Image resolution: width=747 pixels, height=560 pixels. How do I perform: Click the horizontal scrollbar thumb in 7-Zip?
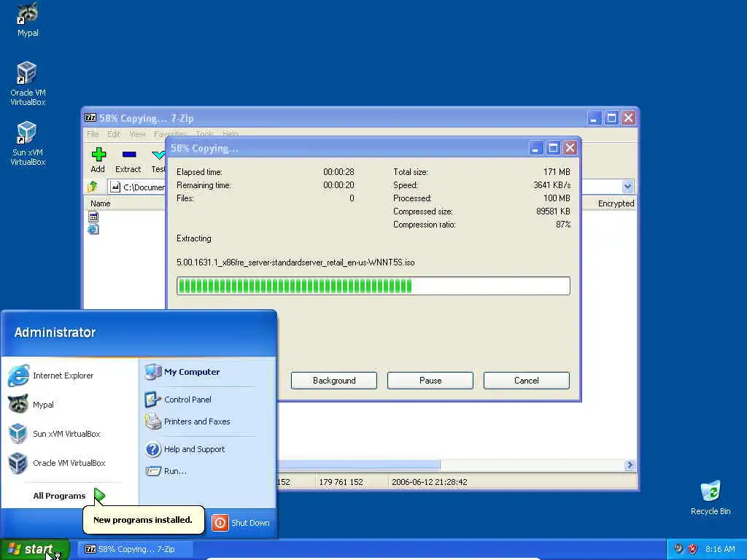pyautogui.click(x=358, y=464)
